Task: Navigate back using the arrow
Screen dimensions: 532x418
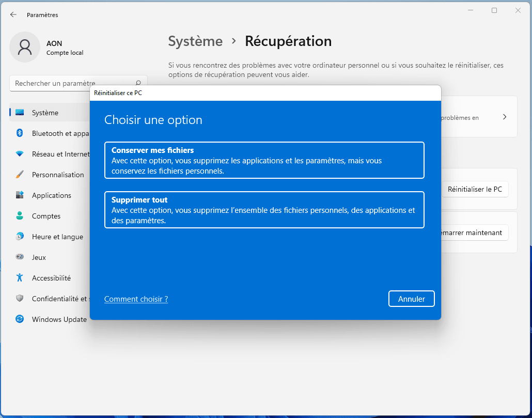Action: click(x=13, y=14)
